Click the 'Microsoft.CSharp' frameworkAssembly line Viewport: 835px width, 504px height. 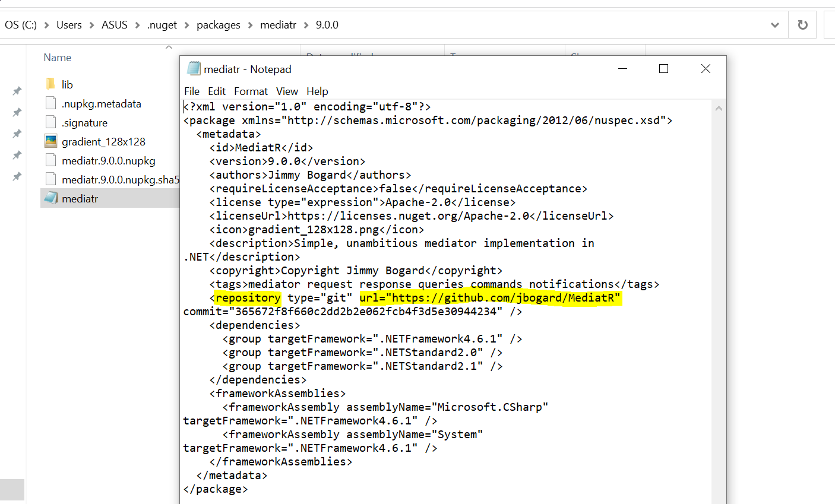(385, 407)
